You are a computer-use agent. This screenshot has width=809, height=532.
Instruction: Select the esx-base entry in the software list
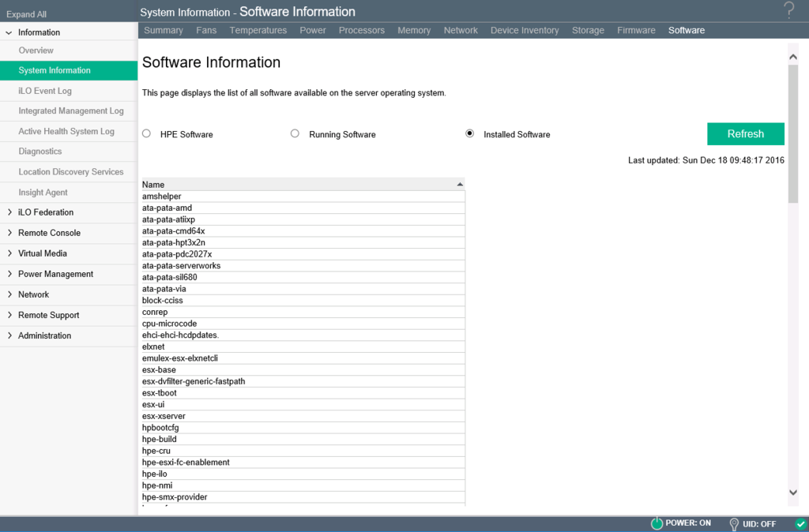(x=237, y=369)
